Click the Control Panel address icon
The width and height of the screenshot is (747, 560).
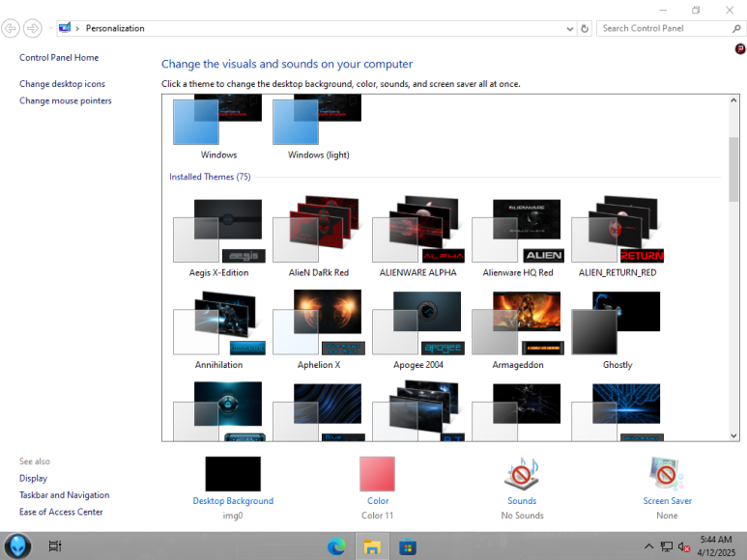(x=65, y=28)
